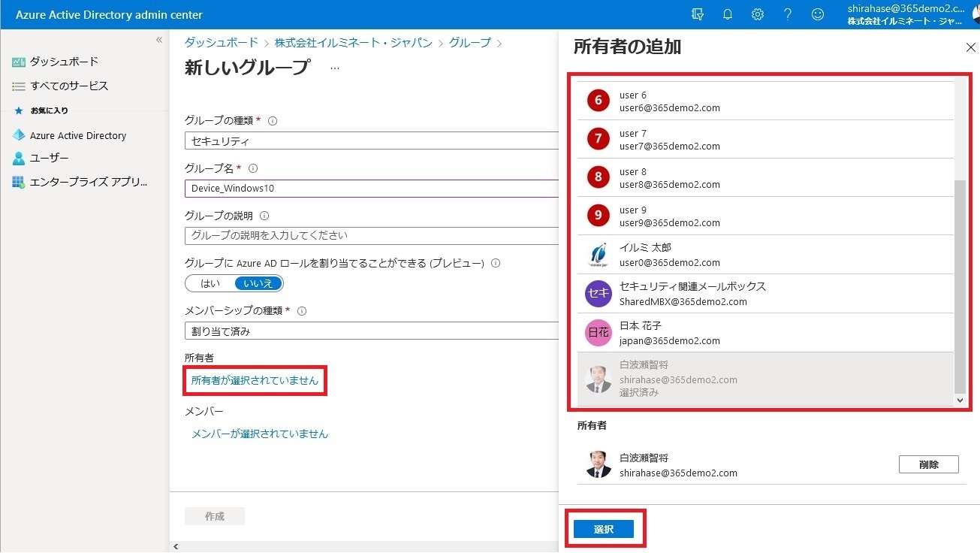The image size is (980, 553).
Task: Click the info icon next to グループの種類
Action: tap(273, 120)
